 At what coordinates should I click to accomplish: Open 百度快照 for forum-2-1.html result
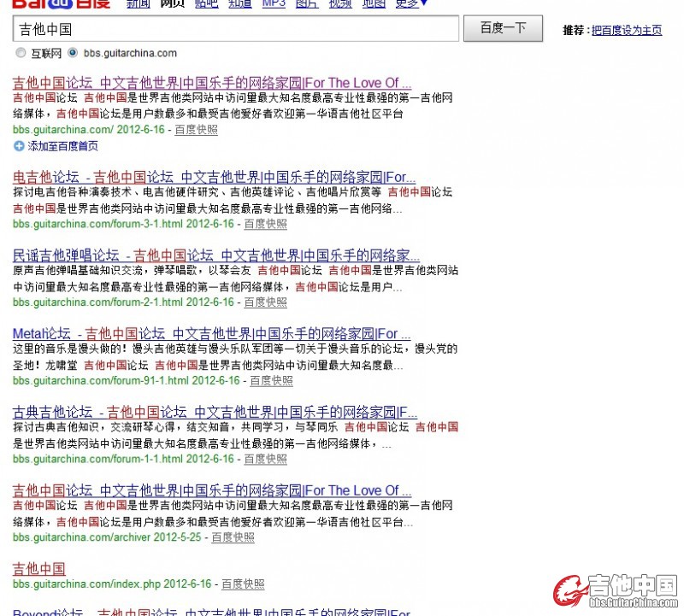pyautogui.click(x=265, y=302)
